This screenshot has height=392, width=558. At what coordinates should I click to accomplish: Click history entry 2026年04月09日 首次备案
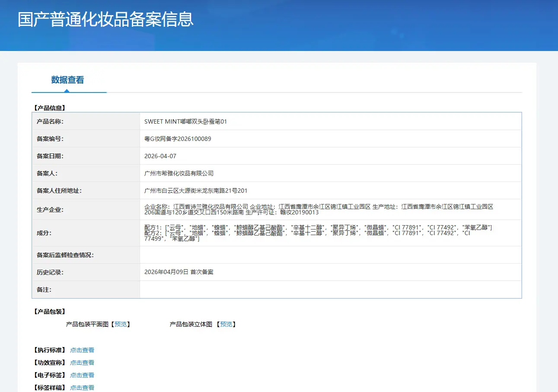click(x=179, y=272)
